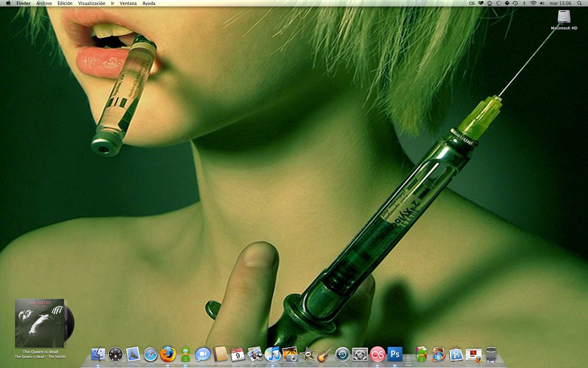Open Time Machine in the Dock
The height and width of the screenshot is (368, 588).
342,355
